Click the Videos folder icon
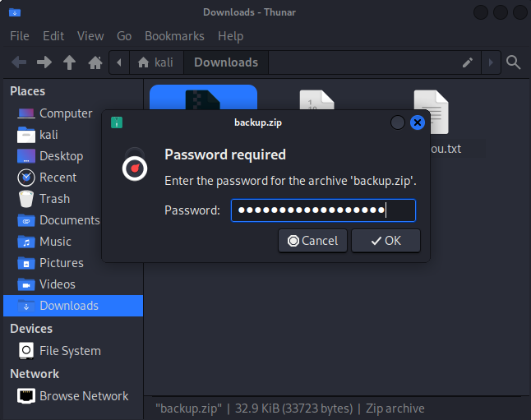Image resolution: width=531 pixels, height=420 pixels. (x=26, y=284)
